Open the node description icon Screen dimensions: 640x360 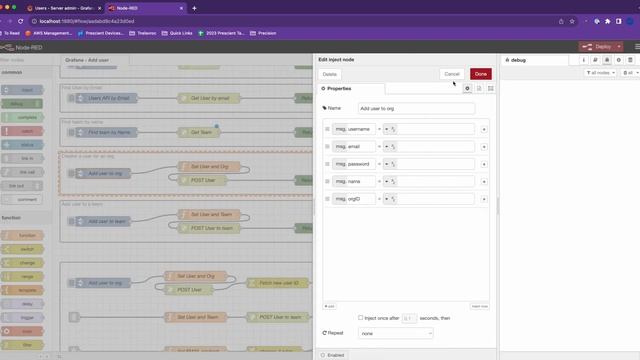click(479, 88)
